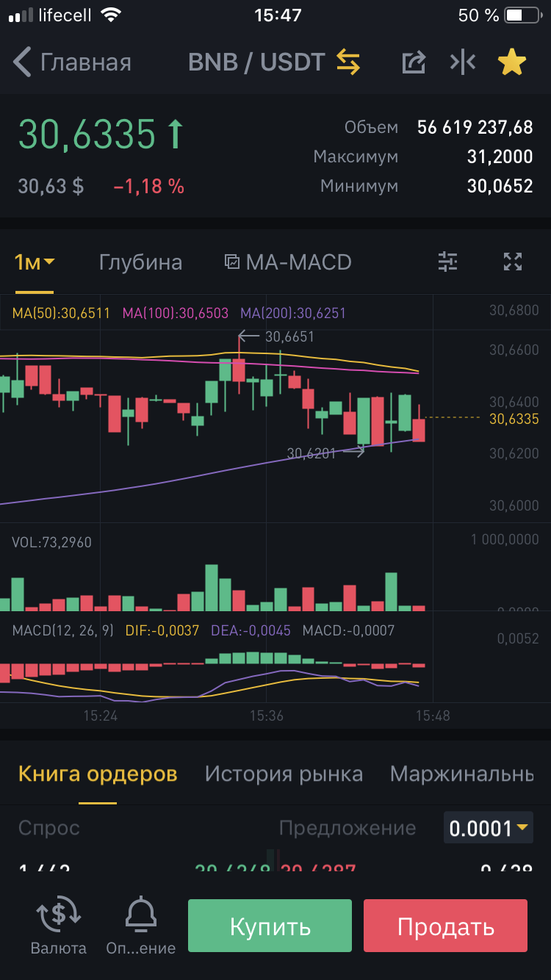Go back to Главная screen
The height and width of the screenshot is (980, 551).
pos(72,62)
